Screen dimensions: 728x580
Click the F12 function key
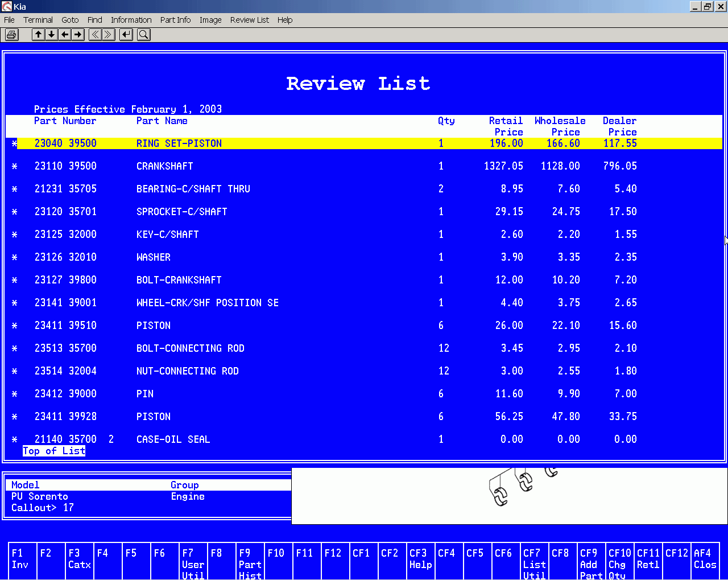click(x=336, y=561)
